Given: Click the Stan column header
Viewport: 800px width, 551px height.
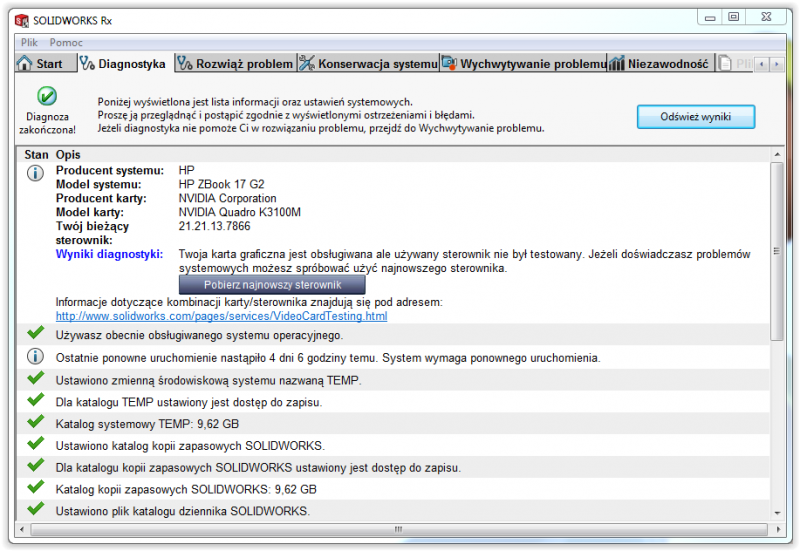Looking at the screenshot, I should click(36, 155).
